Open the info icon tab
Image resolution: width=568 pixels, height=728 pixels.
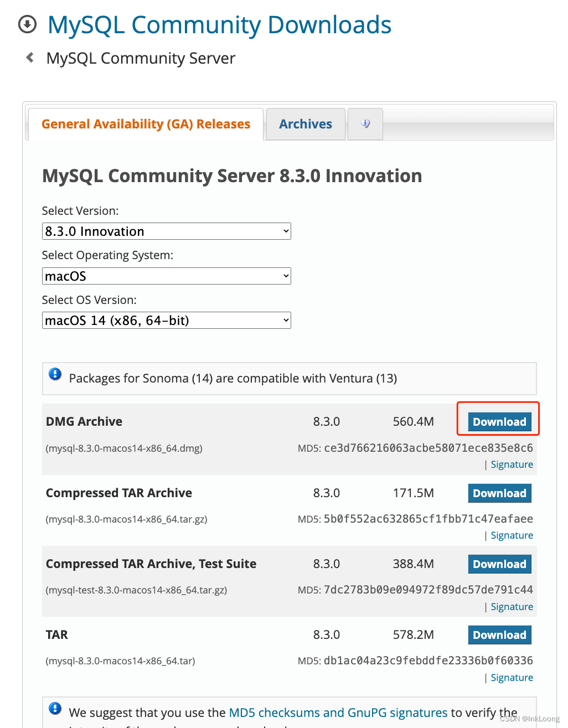coord(365,124)
